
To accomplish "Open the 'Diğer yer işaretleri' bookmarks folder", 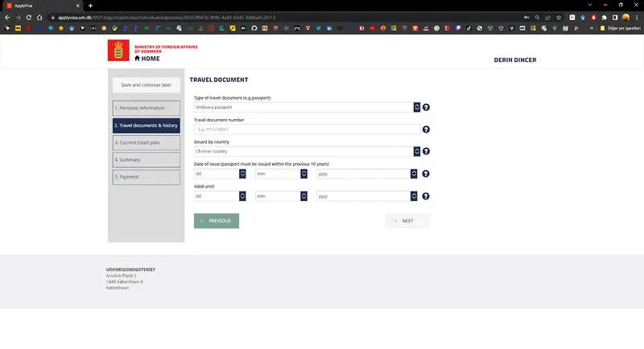I will (620, 28).
